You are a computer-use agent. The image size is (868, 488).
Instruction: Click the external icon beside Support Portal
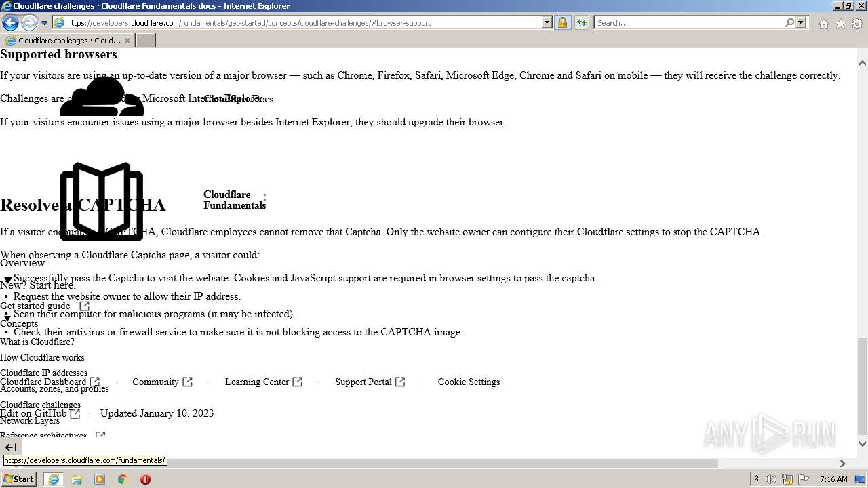tap(400, 382)
